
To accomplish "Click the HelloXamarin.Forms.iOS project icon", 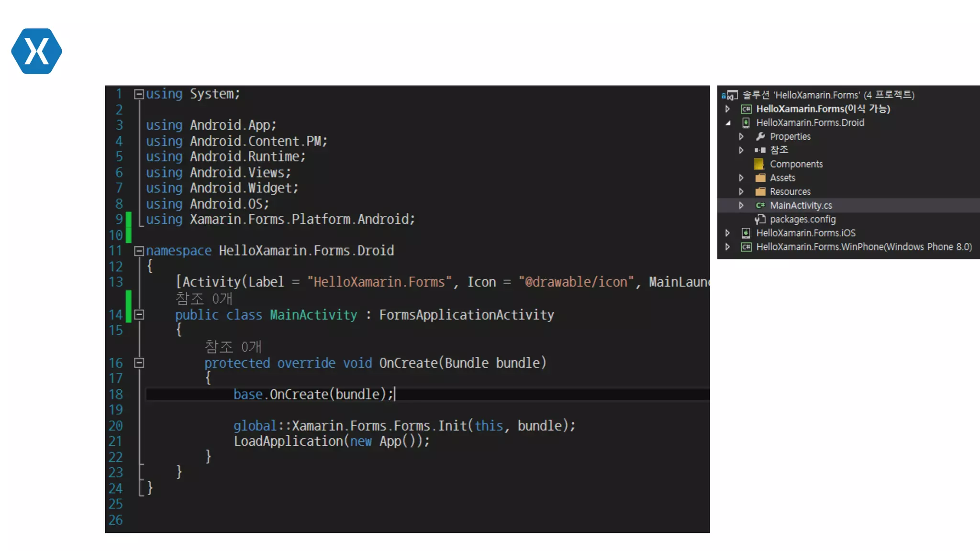I will point(746,233).
